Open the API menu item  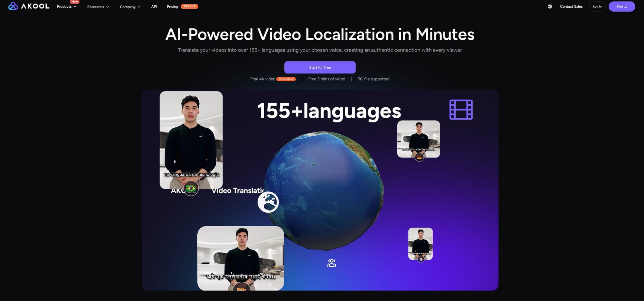click(x=154, y=6)
